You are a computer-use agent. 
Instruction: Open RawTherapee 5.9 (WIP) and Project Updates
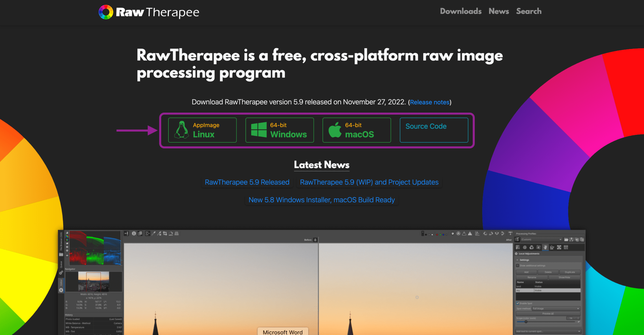(x=369, y=182)
